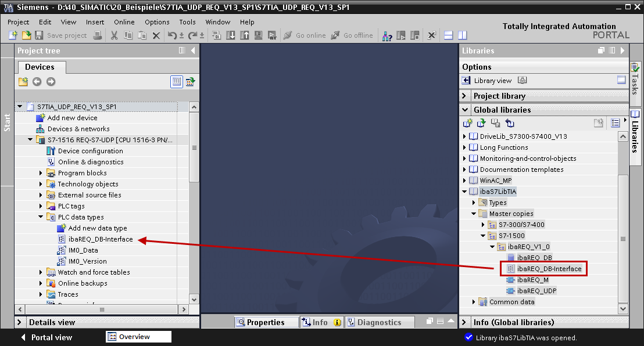
Task: Click the Upload from device icon
Action: coord(244,35)
